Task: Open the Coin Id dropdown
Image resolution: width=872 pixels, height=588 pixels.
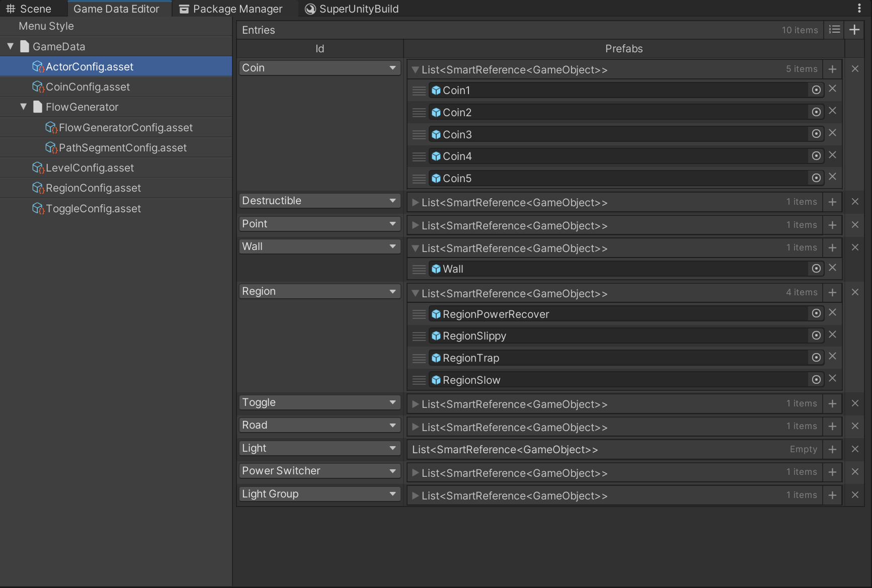Action: [x=320, y=68]
